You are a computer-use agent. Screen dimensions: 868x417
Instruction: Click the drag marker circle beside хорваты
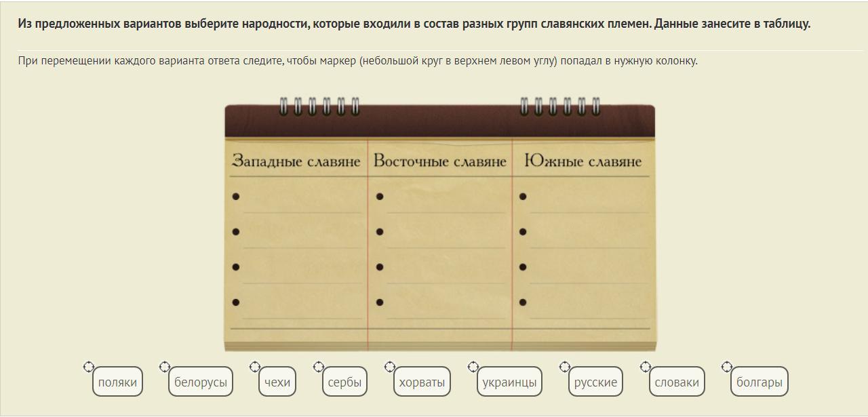[x=389, y=367]
